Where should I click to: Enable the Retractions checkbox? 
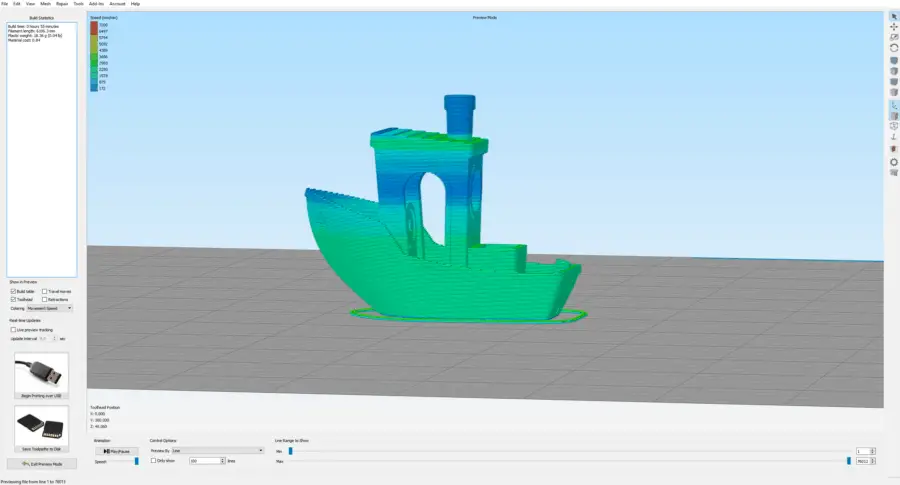44,300
